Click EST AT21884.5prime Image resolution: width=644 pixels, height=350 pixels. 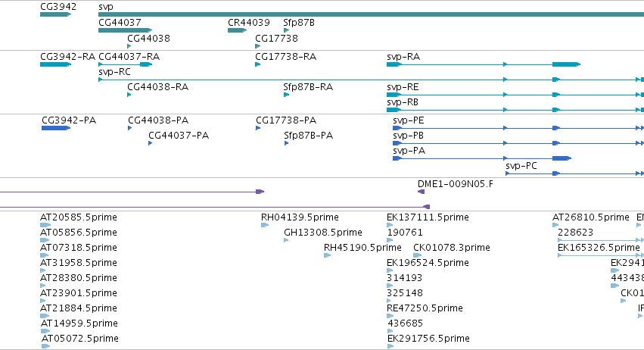[79, 308]
